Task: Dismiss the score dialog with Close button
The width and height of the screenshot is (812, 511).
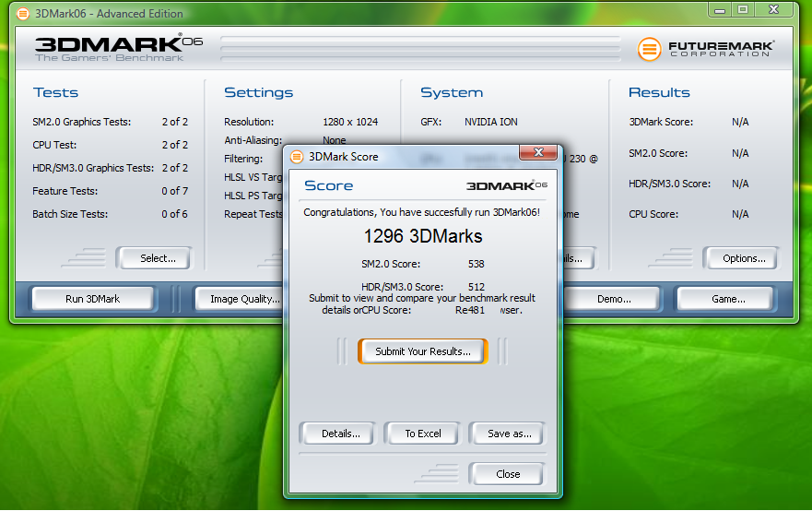Action: 507,474
